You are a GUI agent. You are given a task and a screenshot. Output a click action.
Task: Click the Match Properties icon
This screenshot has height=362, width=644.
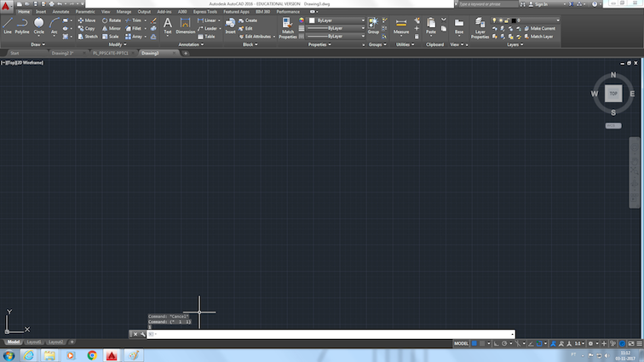pyautogui.click(x=288, y=28)
